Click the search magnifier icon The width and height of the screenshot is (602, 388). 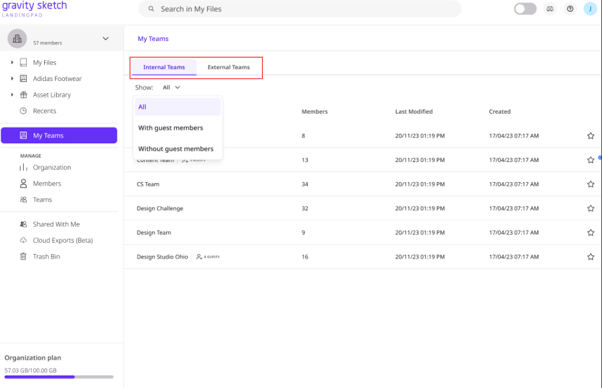click(151, 9)
